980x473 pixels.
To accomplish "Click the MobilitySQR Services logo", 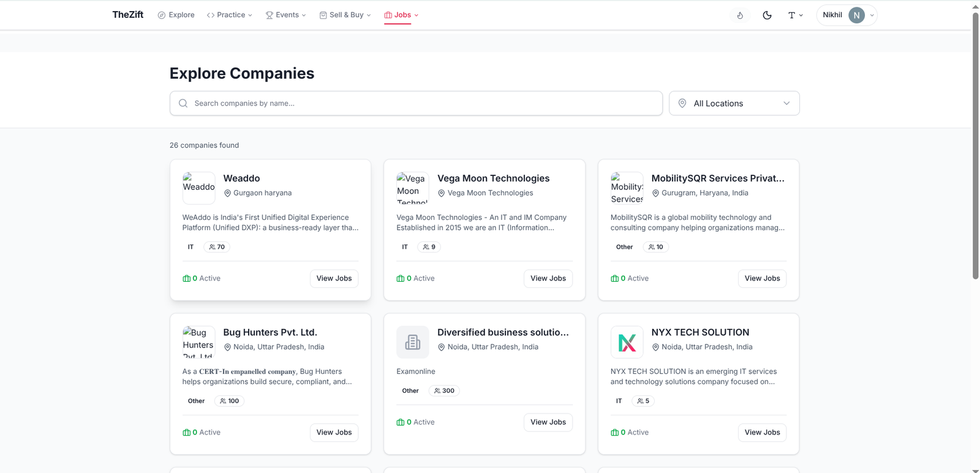I will tap(627, 187).
